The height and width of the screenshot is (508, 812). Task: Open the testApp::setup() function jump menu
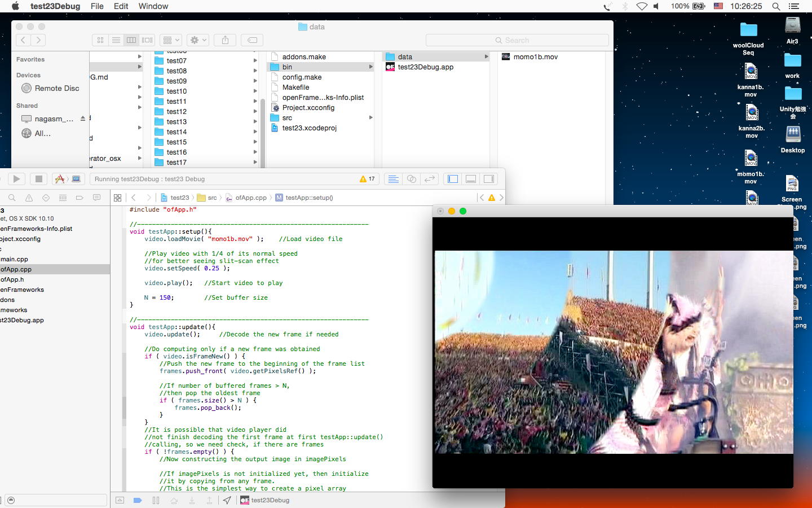point(304,198)
